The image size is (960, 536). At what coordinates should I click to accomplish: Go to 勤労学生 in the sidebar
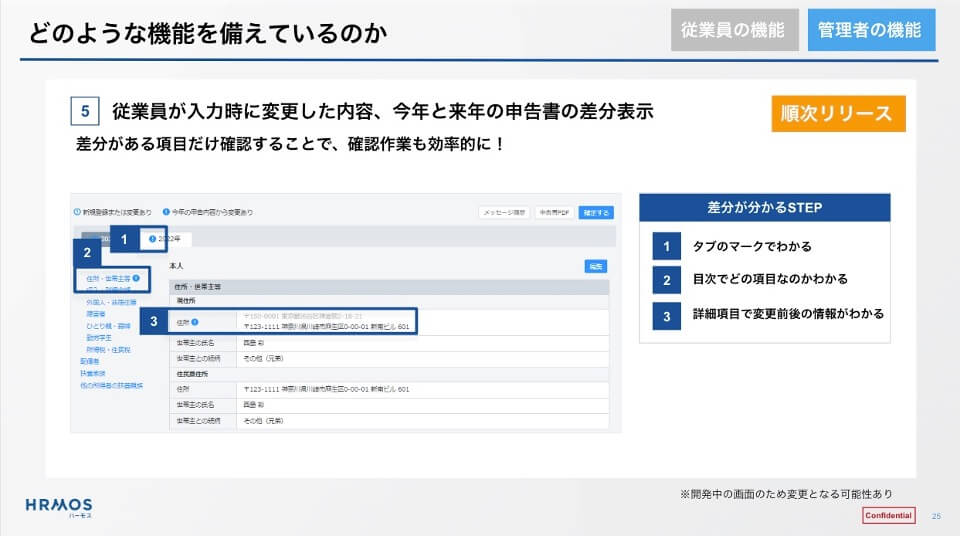100,337
